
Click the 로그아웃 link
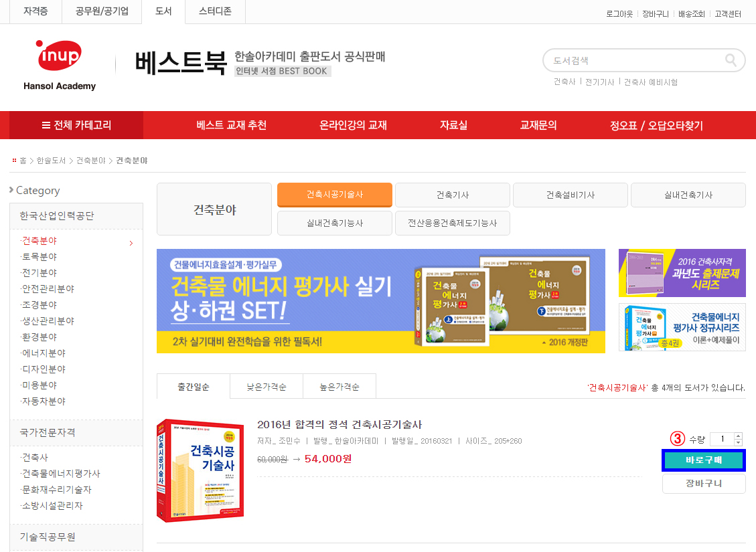coord(619,14)
